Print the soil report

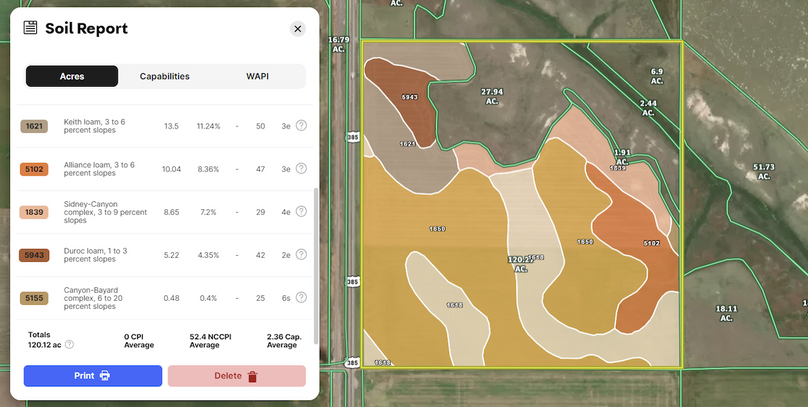coord(93,376)
